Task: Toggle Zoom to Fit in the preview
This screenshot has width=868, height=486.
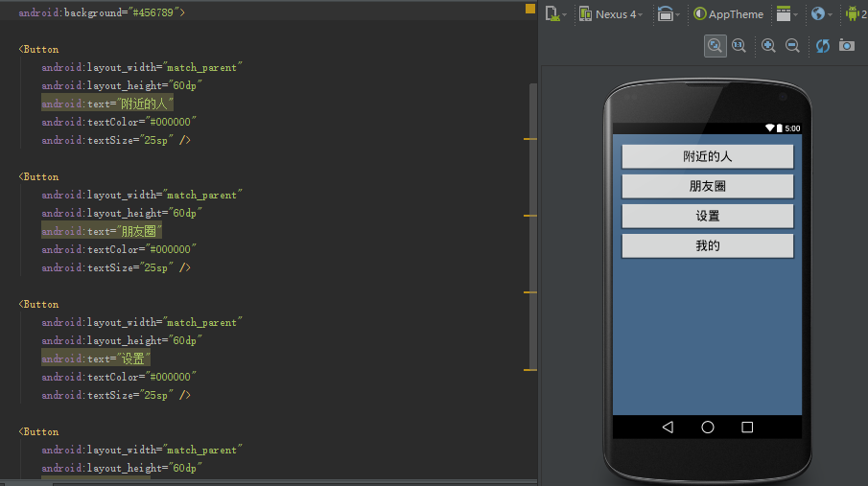Action: [x=716, y=45]
